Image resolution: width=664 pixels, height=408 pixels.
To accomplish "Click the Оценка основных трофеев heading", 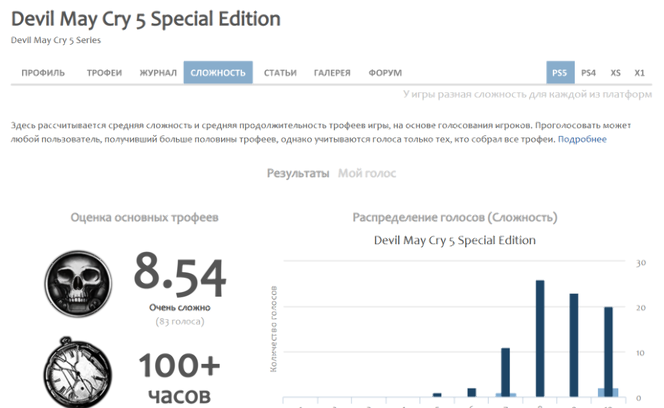I will coord(144,217).
